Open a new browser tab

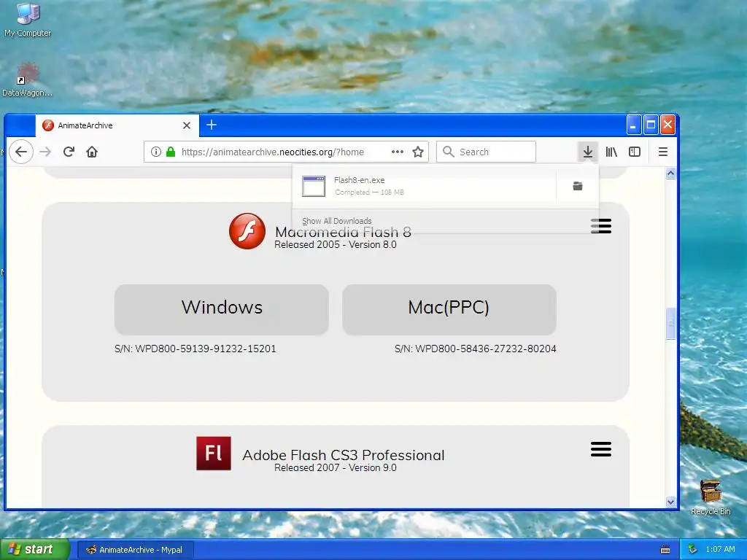pyautogui.click(x=212, y=125)
